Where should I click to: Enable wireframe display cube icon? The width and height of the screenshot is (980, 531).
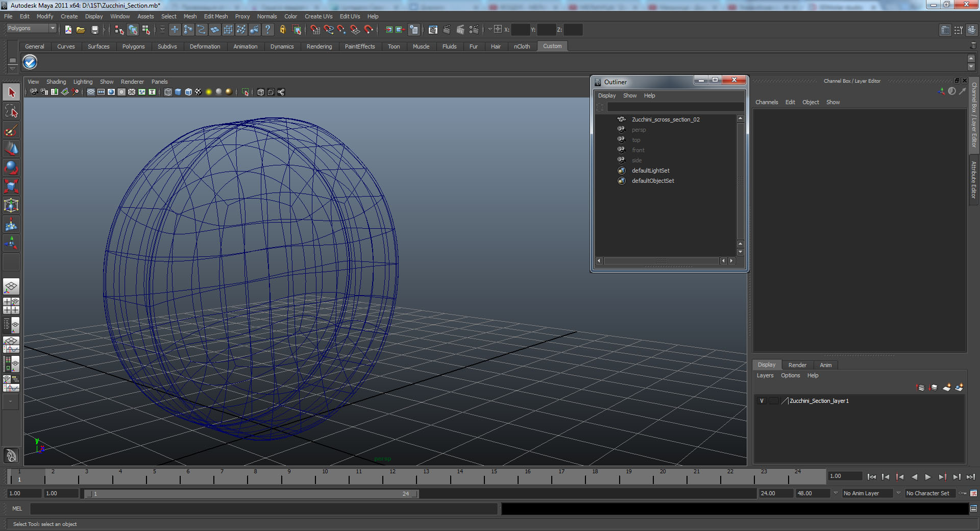pos(168,92)
